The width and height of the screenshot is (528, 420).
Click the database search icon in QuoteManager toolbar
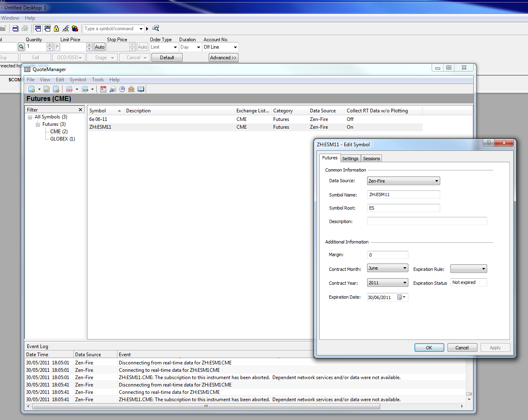click(x=113, y=89)
